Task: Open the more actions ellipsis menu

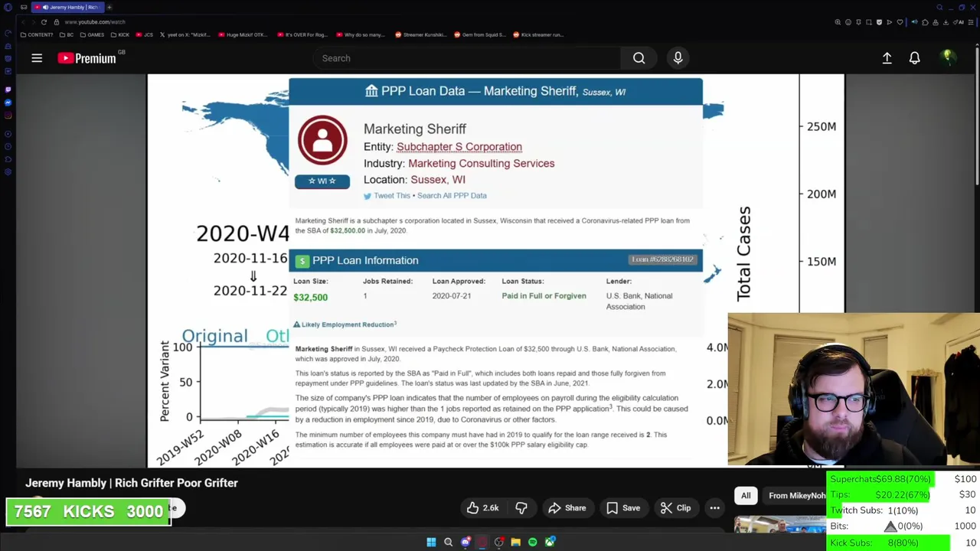Action: 714,508
